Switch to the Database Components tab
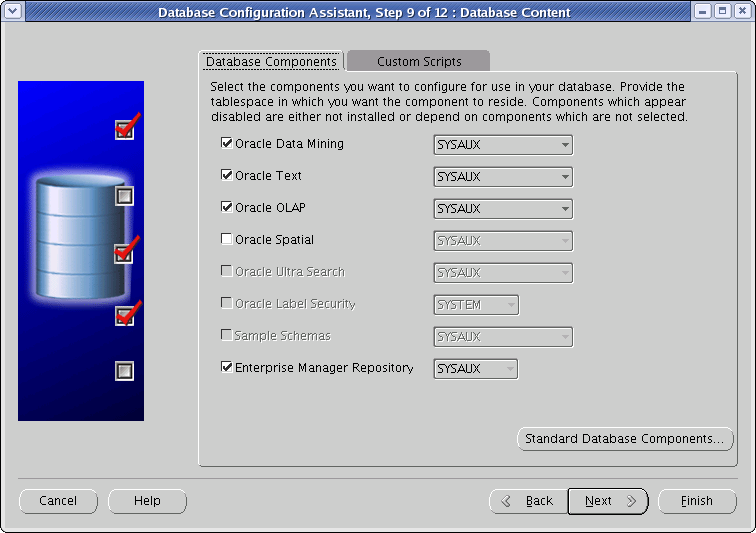This screenshot has height=533, width=756. coord(271,61)
